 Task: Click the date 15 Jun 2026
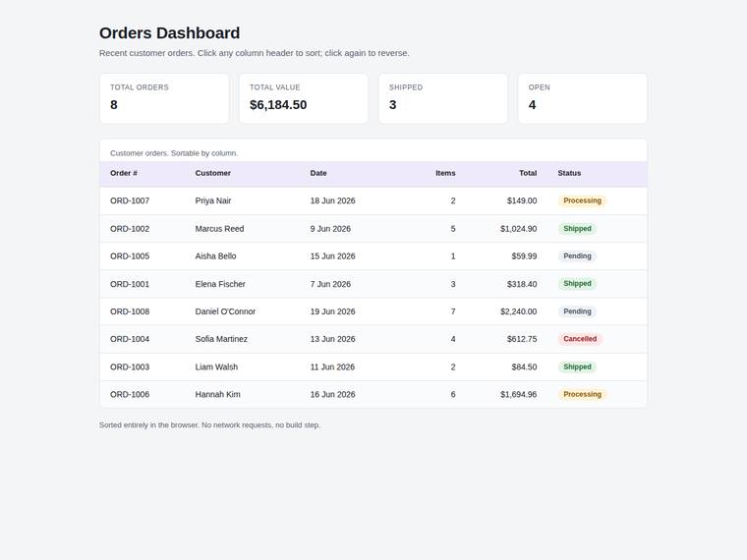[332, 256]
